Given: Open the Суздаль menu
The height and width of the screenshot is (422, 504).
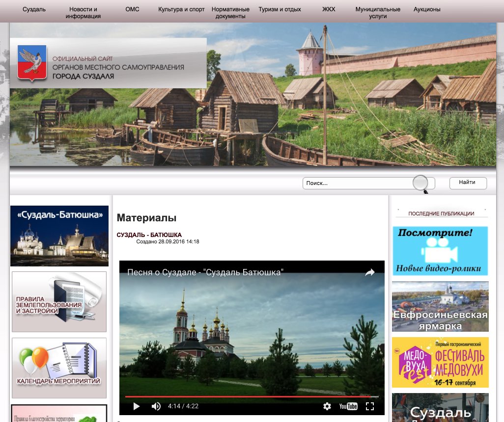Looking at the screenshot, I should (34, 9).
